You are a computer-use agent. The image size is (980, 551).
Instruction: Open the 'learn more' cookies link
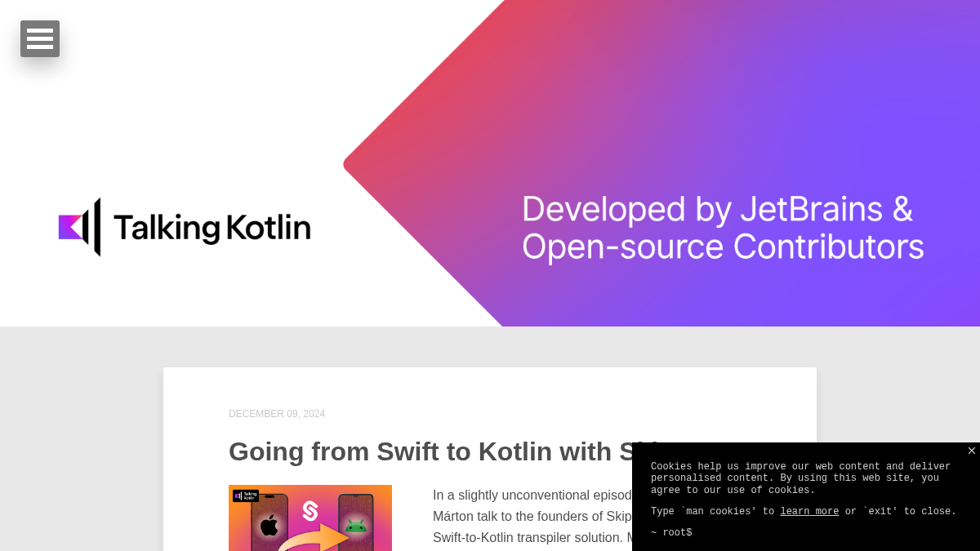809,512
